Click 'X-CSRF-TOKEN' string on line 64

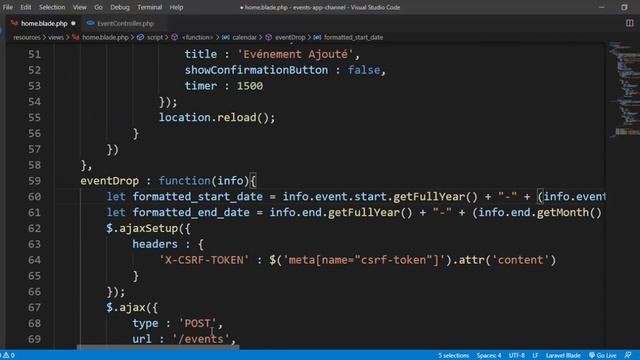point(204,260)
